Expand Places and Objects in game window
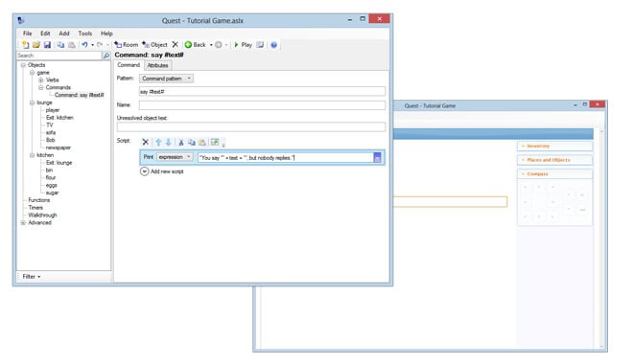Screen dimensions: 633x364 [x=554, y=160]
